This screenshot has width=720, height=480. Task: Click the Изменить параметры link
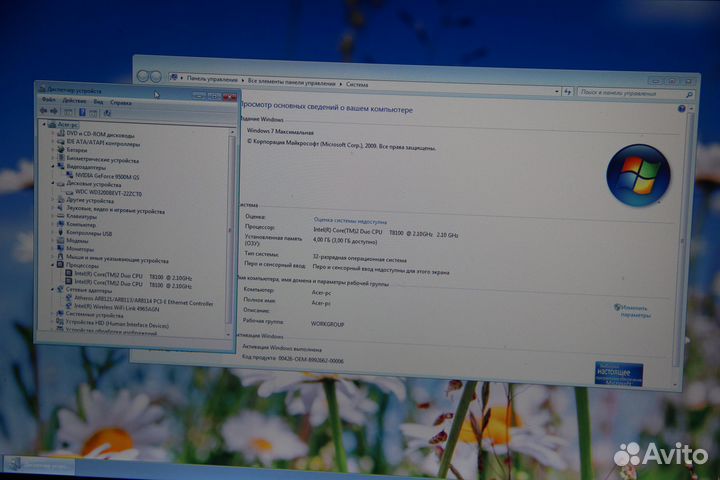point(635,311)
